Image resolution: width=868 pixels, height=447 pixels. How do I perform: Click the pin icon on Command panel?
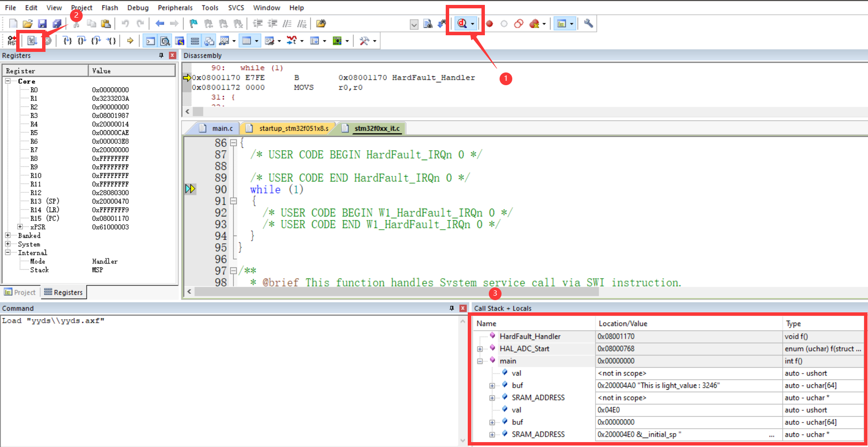pos(452,308)
